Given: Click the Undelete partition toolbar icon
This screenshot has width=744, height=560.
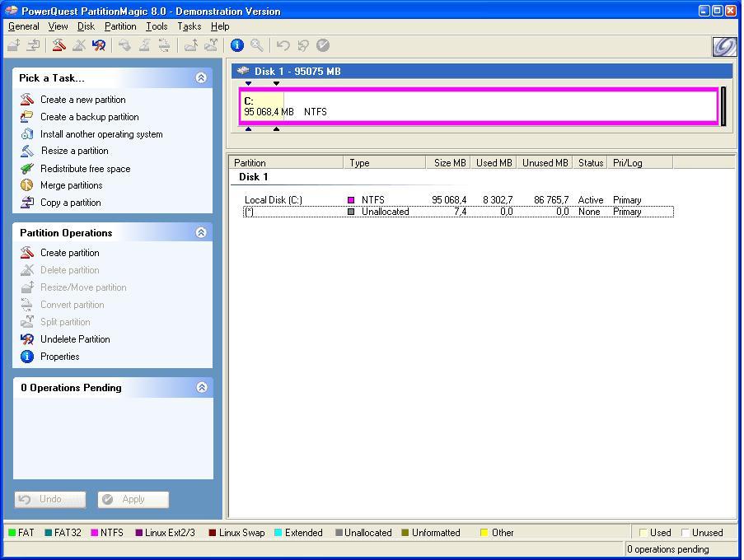Looking at the screenshot, I should coord(99,45).
